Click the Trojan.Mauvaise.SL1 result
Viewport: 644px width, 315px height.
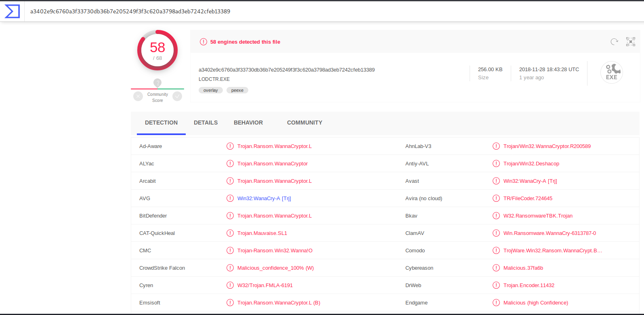coord(262,233)
